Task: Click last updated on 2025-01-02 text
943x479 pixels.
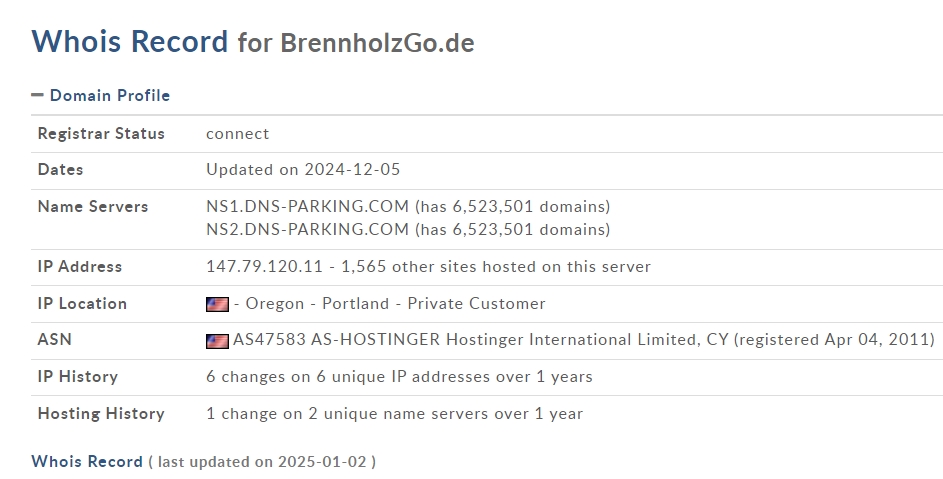Action: (x=262, y=462)
